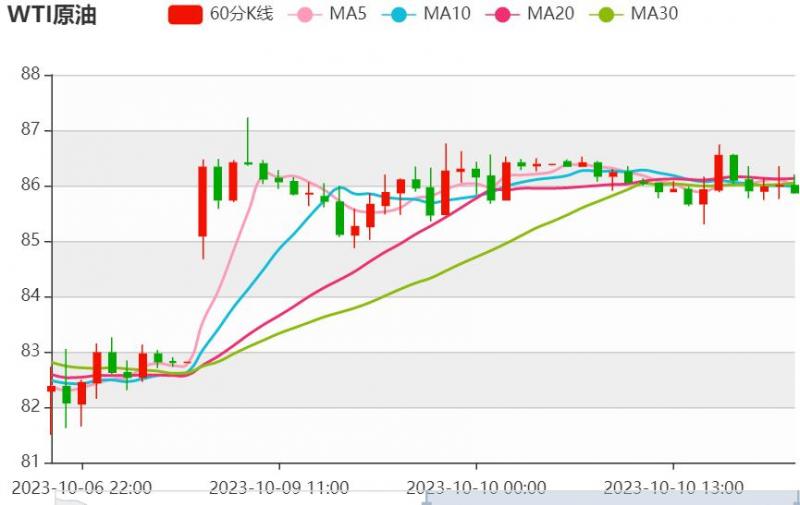The width and height of the screenshot is (800, 505).
Task: Click the 85 price axis label
Action: coord(31,241)
